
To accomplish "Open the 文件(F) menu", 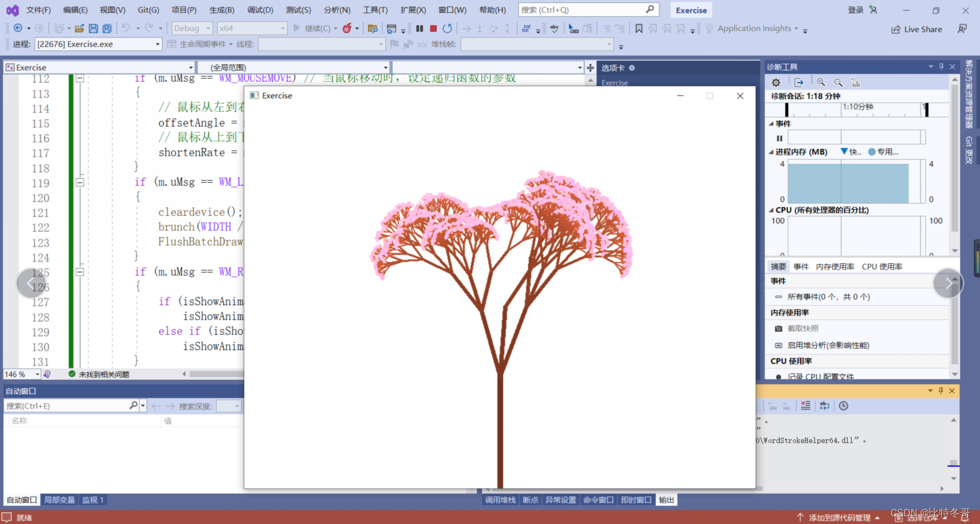I will (39, 10).
